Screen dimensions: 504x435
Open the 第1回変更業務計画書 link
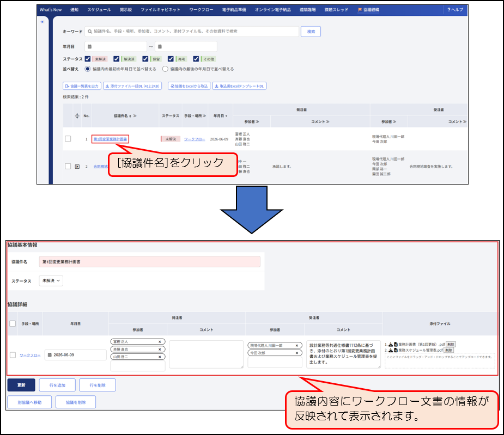110,139
